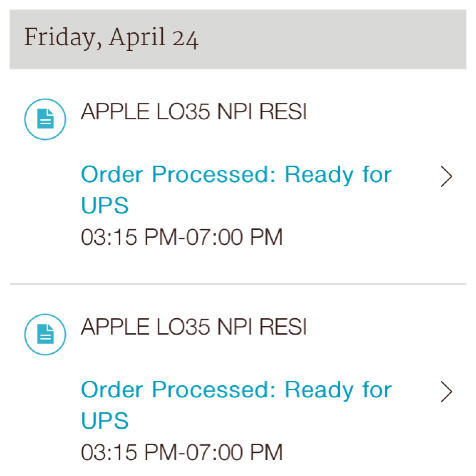Click the document icon of the second order entry
Image resolution: width=476 pixels, height=476 pixels.
coord(45,334)
